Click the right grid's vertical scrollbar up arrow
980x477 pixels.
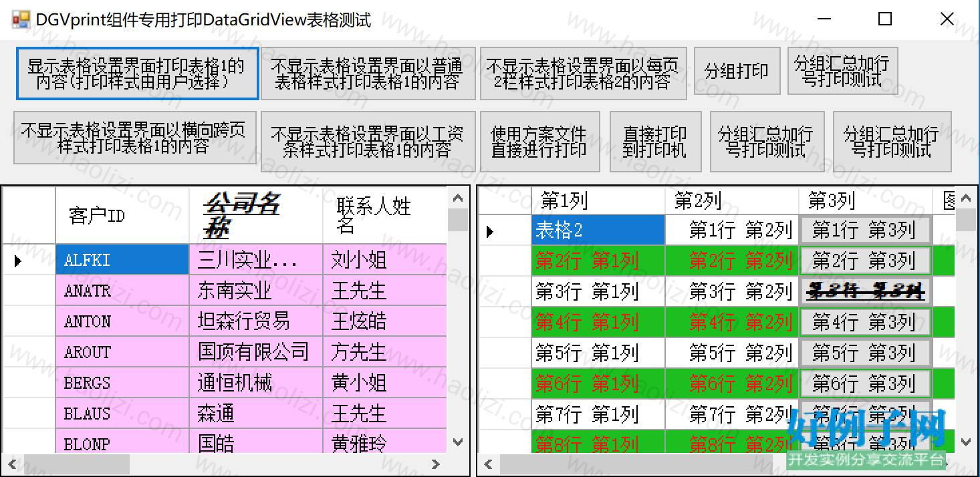pos(966,198)
